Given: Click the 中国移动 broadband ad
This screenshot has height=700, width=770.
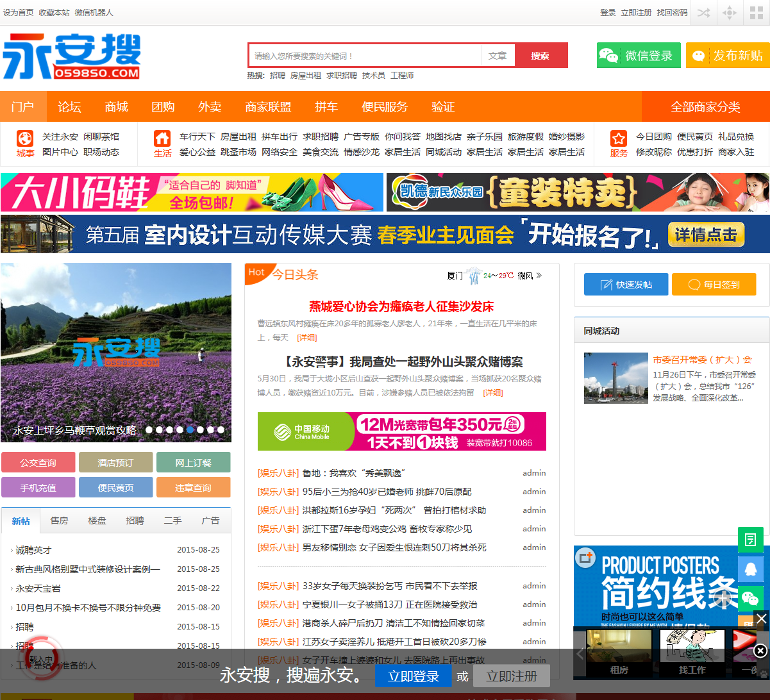Looking at the screenshot, I should point(402,431).
